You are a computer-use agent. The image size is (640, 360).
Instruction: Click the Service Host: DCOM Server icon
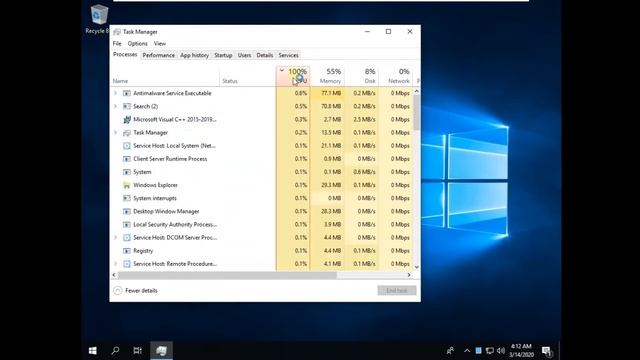pos(127,238)
